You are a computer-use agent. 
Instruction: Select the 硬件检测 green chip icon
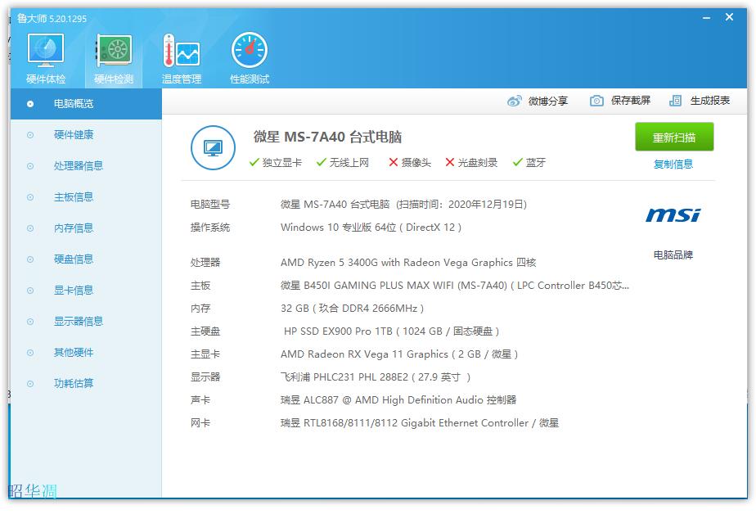click(x=115, y=49)
